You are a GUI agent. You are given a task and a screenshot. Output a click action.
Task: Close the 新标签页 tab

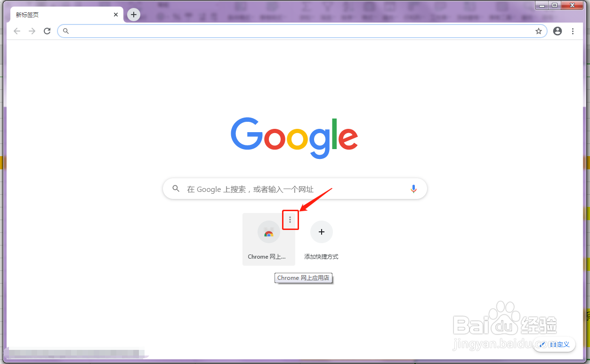(x=116, y=15)
